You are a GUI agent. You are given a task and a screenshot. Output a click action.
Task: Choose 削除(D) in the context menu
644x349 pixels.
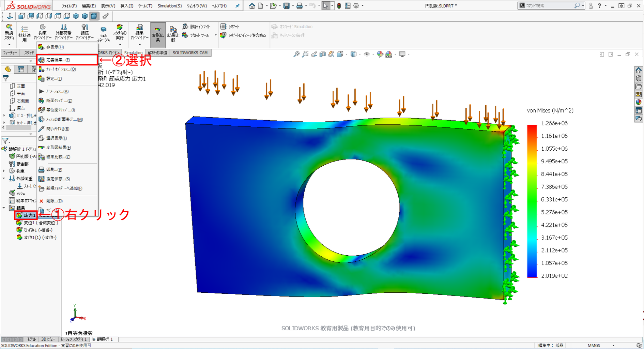pyautogui.click(x=67, y=201)
